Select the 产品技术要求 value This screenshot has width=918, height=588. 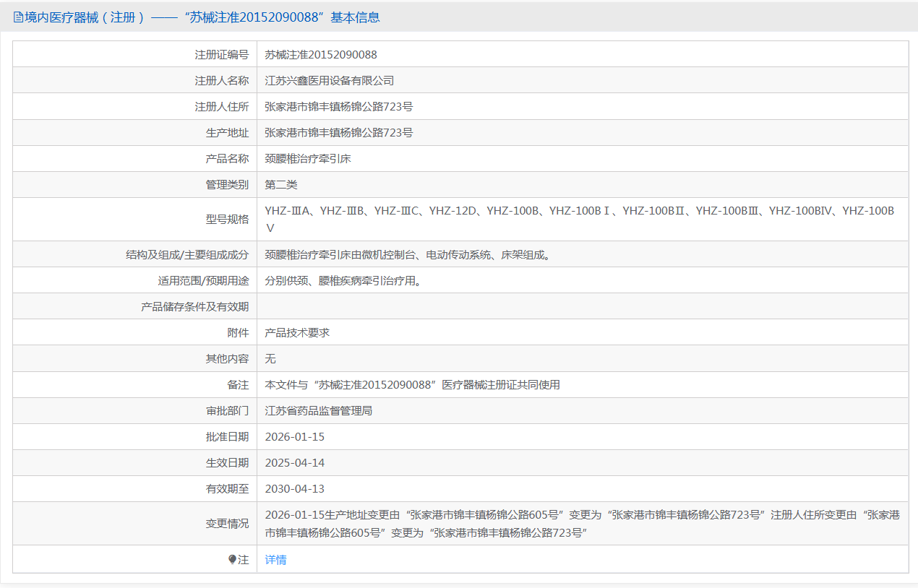[297, 332]
